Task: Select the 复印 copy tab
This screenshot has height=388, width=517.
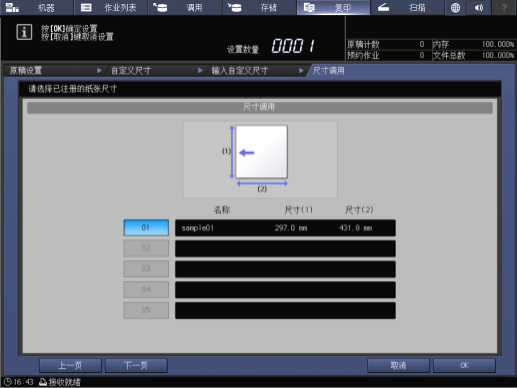Action: tap(333, 7)
